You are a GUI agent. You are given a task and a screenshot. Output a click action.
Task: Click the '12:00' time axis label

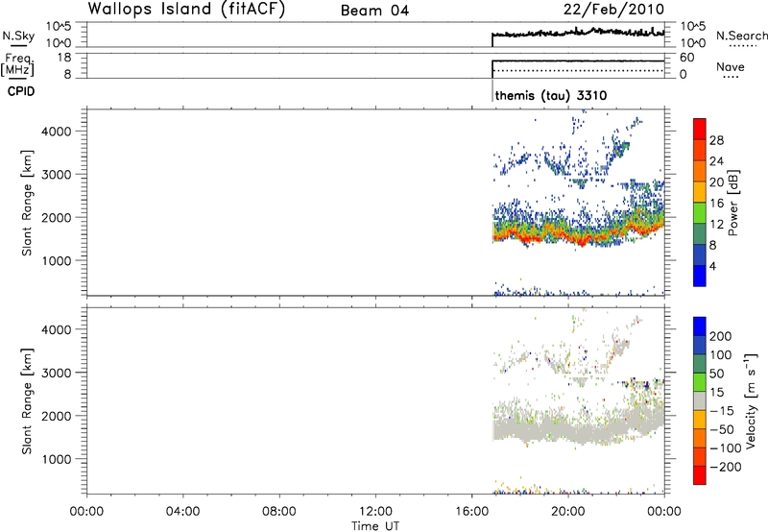coord(375,512)
